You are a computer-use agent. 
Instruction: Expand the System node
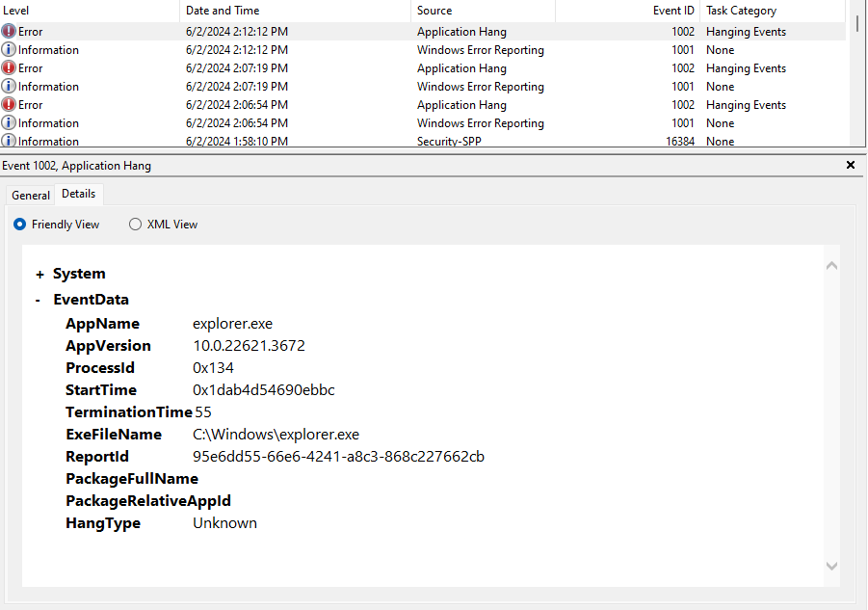tap(39, 275)
